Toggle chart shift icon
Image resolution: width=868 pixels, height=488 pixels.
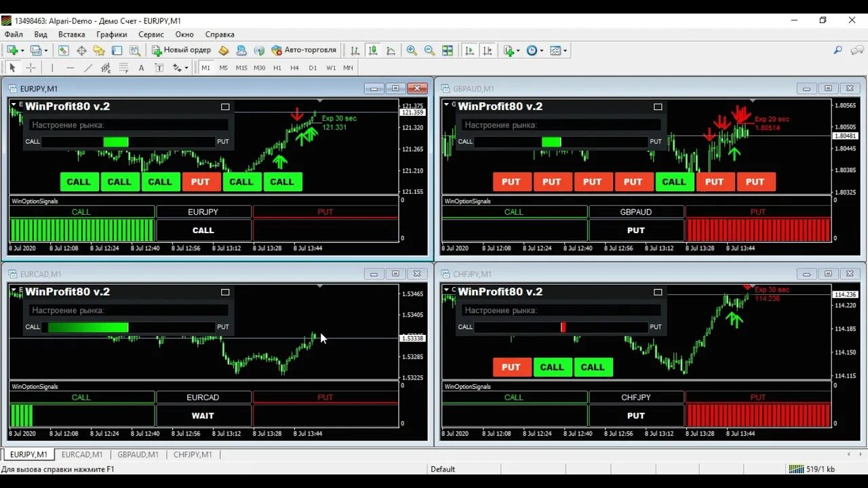click(x=487, y=50)
